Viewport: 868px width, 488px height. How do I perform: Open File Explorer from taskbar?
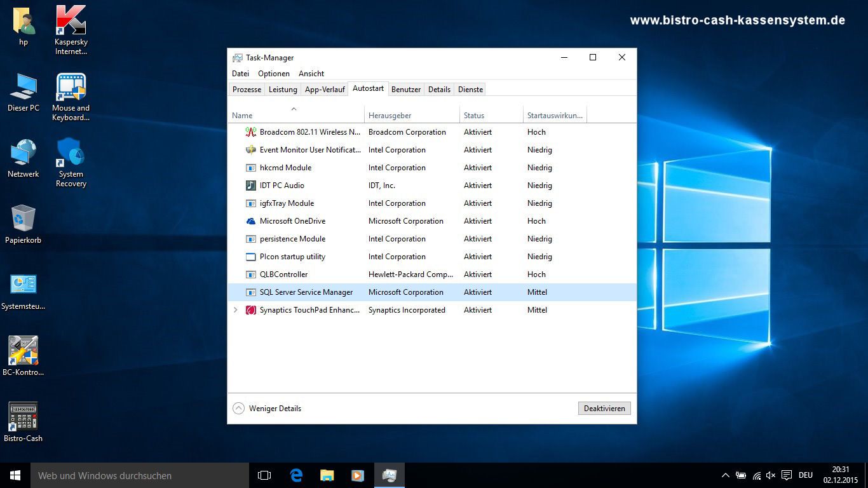tap(327, 475)
